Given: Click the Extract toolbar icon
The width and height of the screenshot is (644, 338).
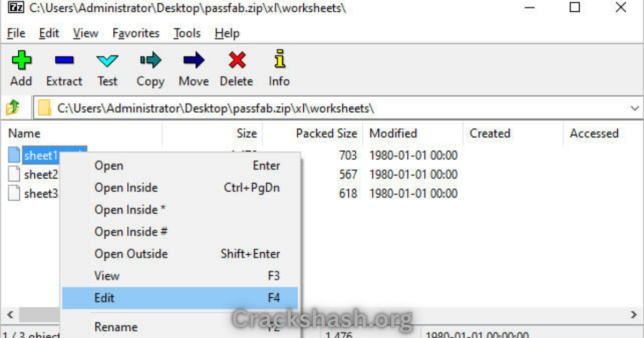Looking at the screenshot, I should [x=64, y=60].
